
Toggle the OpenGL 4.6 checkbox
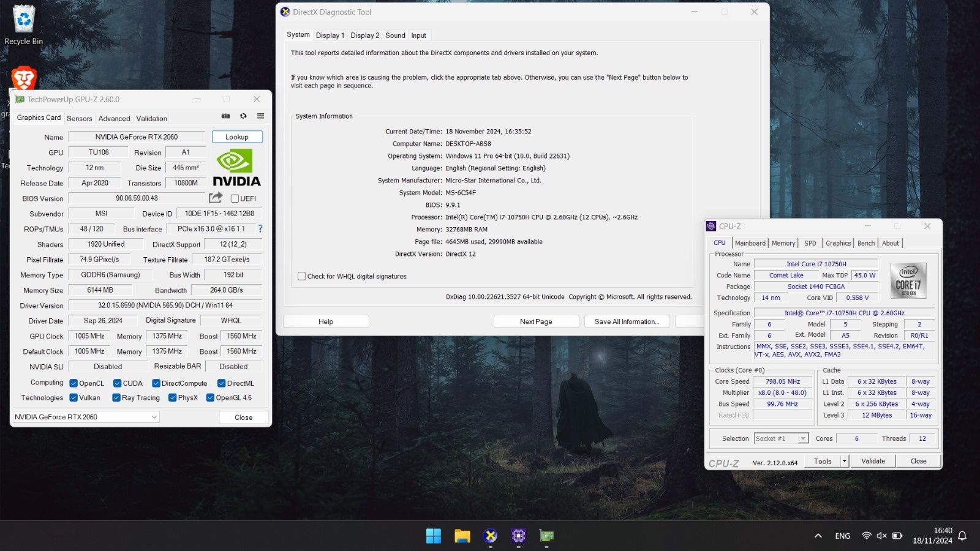[x=210, y=397]
